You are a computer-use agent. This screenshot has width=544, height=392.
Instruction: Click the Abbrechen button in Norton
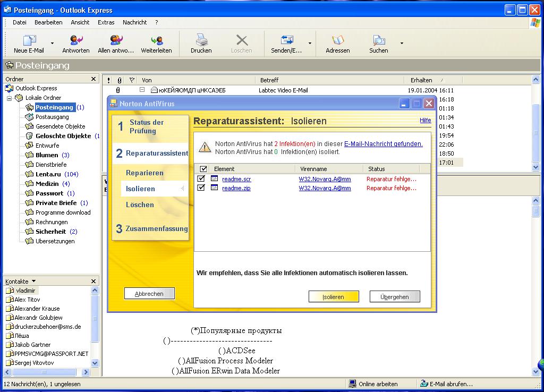pyautogui.click(x=149, y=294)
